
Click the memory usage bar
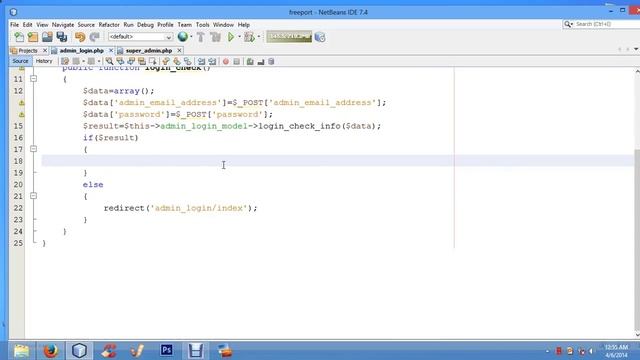[289, 37]
